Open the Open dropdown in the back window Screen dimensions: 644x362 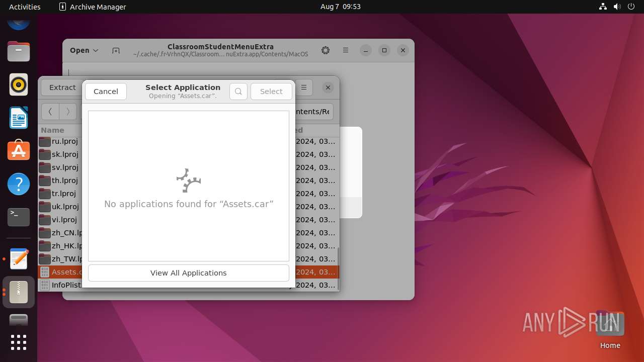point(84,50)
